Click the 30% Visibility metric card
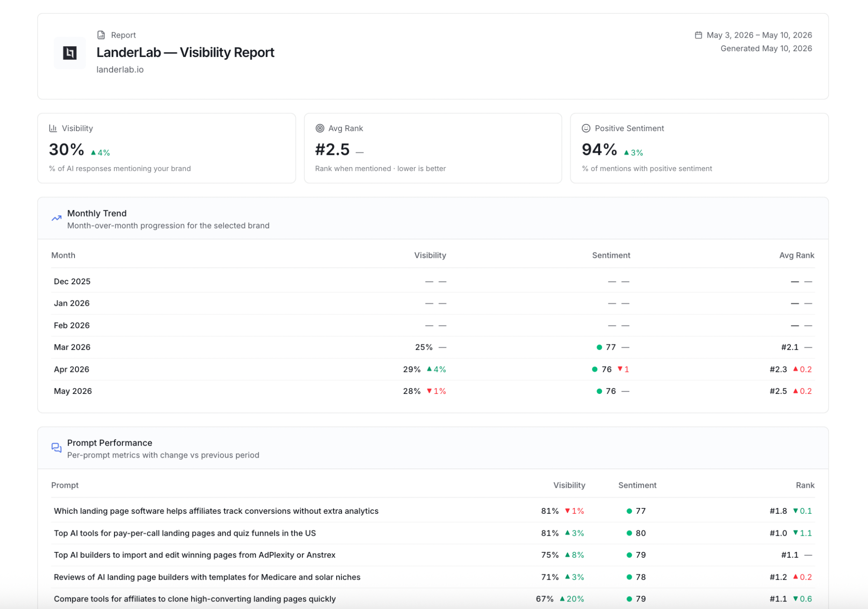The image size is (868, 609). tap(167, 148)
